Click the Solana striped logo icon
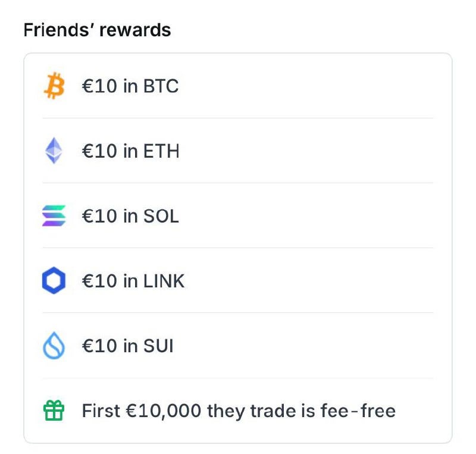The height and width of the screenshot is (454, 476). [x=54, y=216]
